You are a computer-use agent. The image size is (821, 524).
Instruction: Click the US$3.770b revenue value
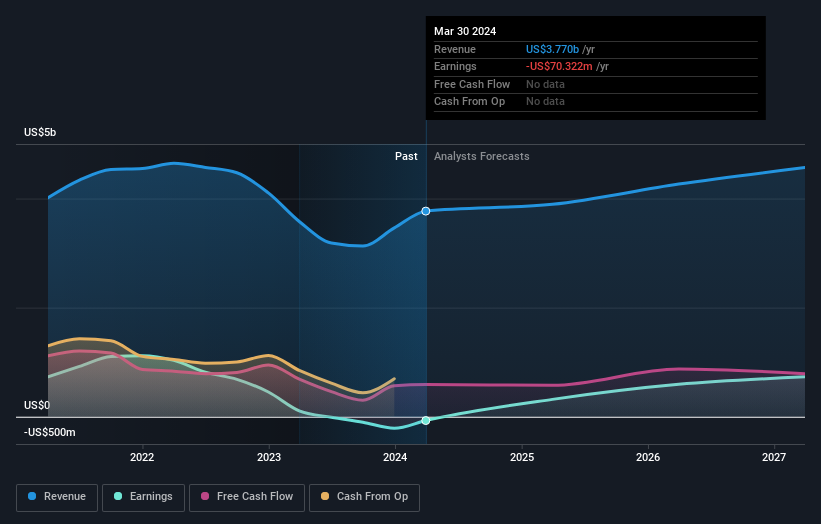[552, 49]
